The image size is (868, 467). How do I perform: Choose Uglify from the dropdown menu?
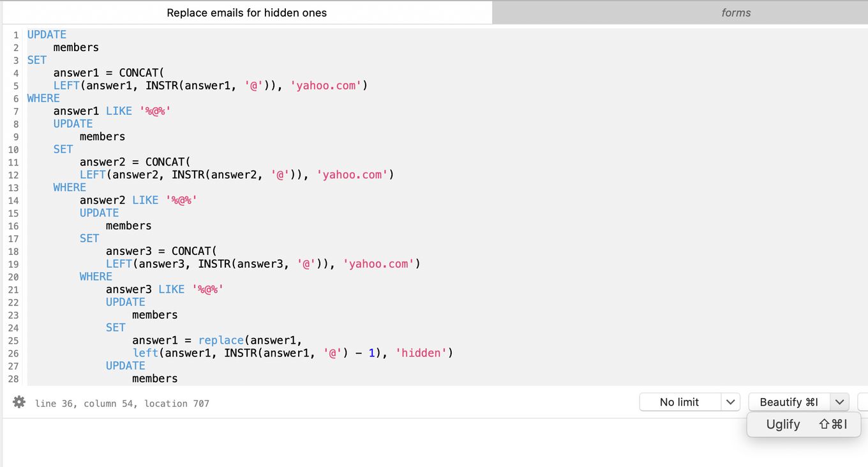pos(804,424)
